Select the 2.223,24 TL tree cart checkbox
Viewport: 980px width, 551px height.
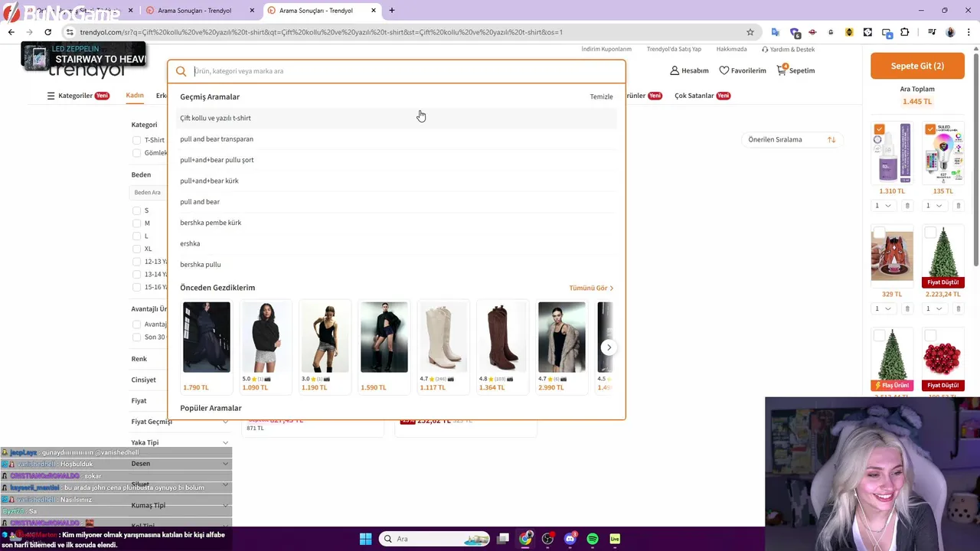930,233
